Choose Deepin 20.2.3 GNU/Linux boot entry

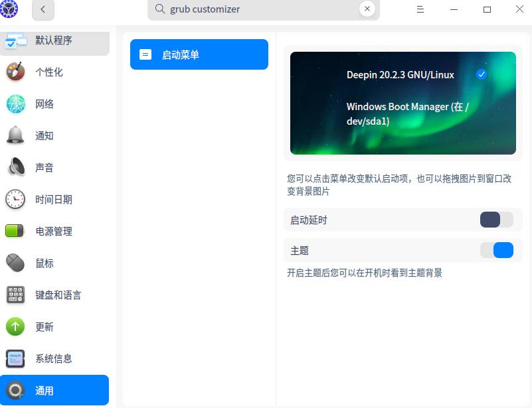400,74
